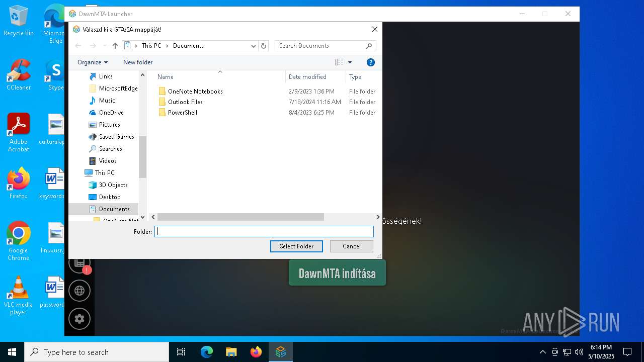Select the Outlook Files folder

coord(185,102)
